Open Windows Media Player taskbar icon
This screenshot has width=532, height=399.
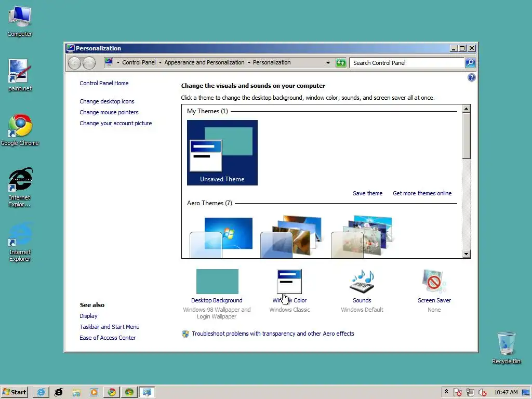[x=94, y=392]
